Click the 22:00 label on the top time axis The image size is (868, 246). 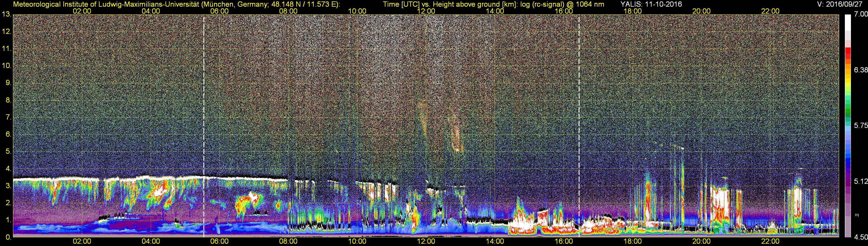770,11
